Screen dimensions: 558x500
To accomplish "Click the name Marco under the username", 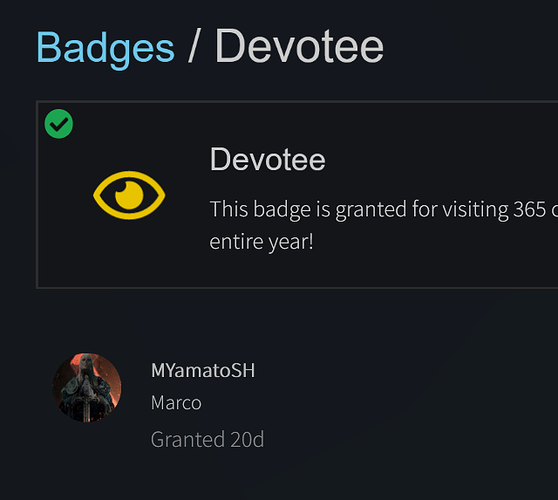I will [x=176, y=403].
